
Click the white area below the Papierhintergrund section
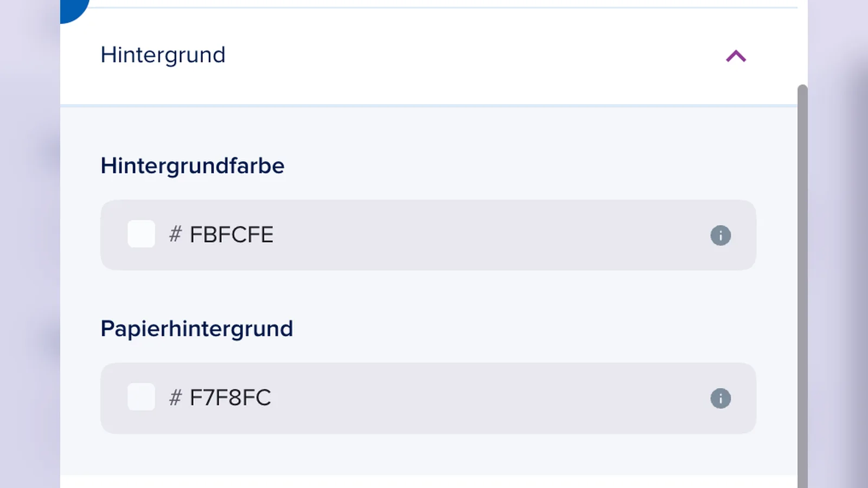pyautogui.click(x=429, y=482)
